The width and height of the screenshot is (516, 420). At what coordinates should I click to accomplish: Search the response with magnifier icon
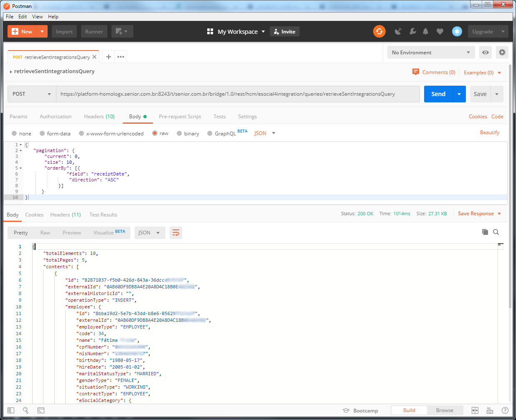coord(496,232)
